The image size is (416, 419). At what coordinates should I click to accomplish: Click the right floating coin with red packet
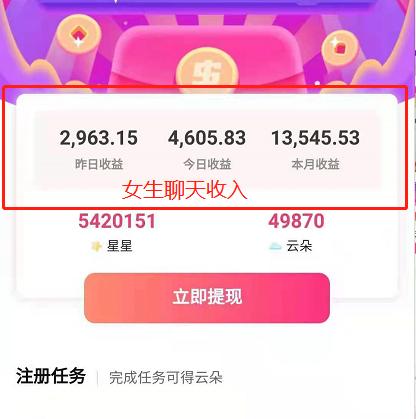[339, 49]
